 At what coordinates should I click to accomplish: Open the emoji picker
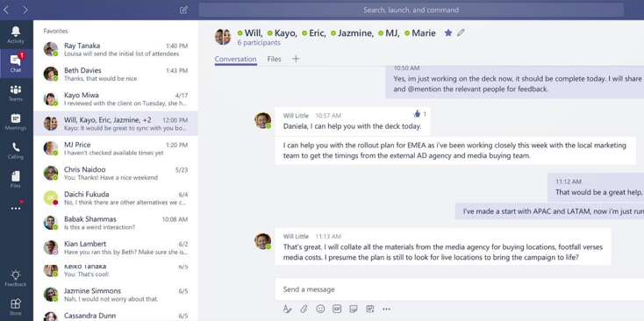(320, 309)
